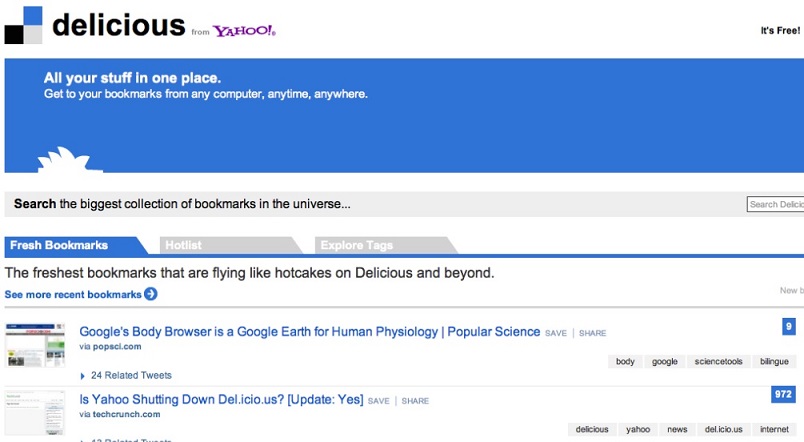Click the It's Free! text in header
804x442 pixels.
(x=780, y=31)
